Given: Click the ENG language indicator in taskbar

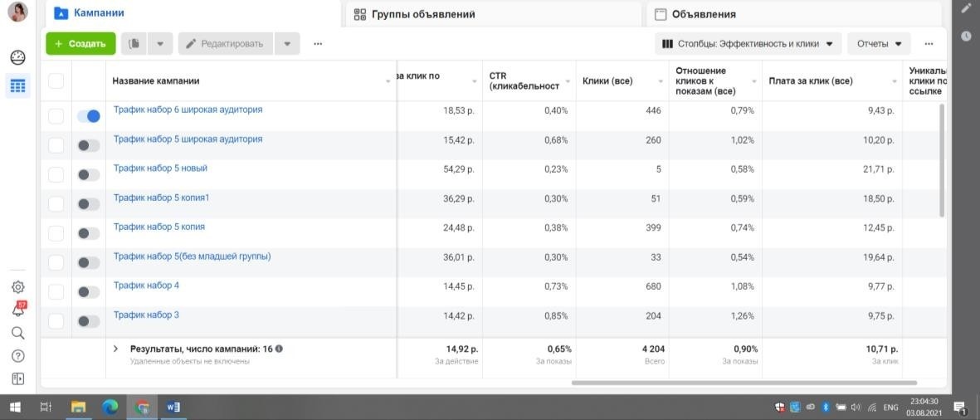Looking at the screenshot, I should pyautogui.click(x=890, y=408).
